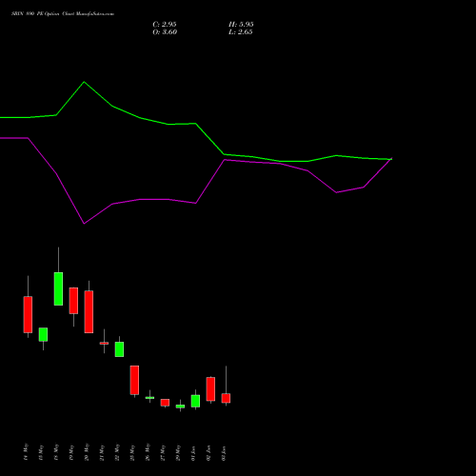Click the long red candlestick for 20 May
Viewport: 476px width, 476px height.
tap(89, 311)
